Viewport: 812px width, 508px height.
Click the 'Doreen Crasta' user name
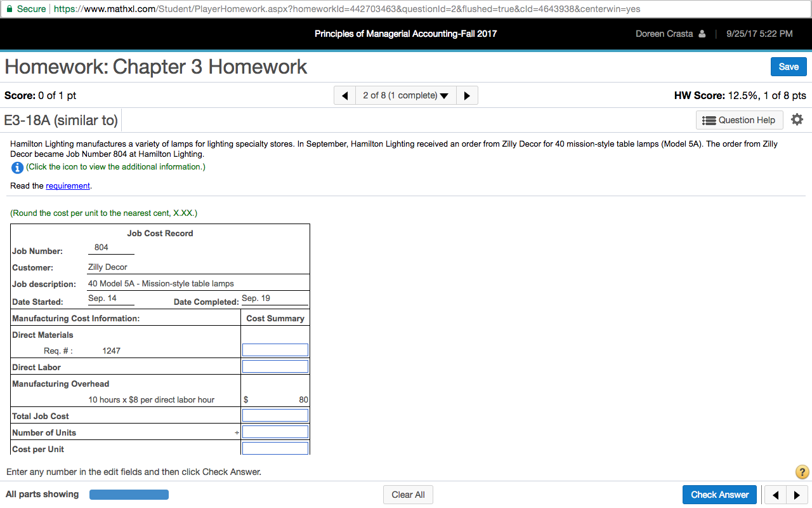click(x=664, y=34)
